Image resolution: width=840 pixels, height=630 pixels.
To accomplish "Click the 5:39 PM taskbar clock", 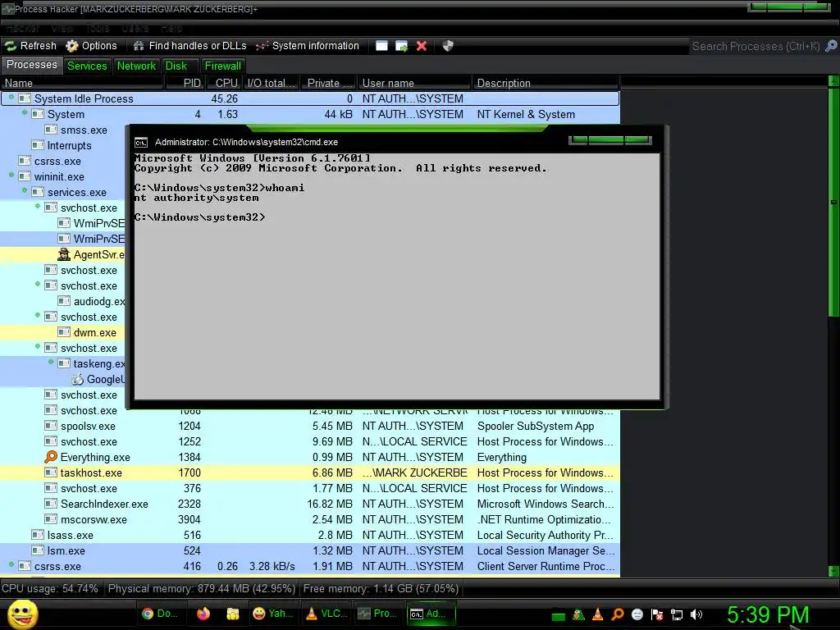I will (x=768, y=614).
